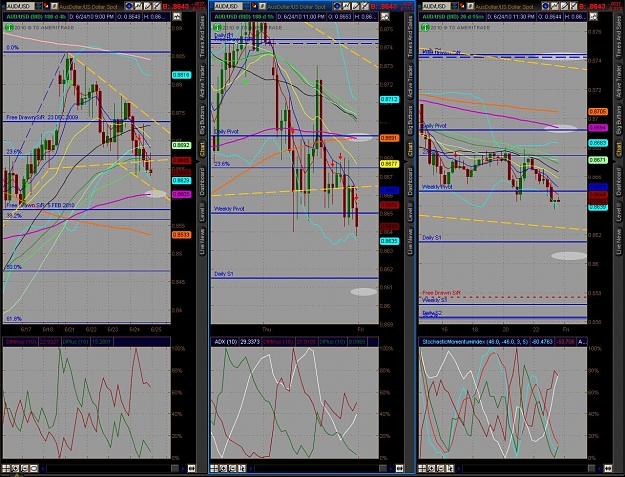Open symbol dropdown arrow in middle chart
Image resolution: width=625 pixels, height=477 pixels.
click(247, 6)
